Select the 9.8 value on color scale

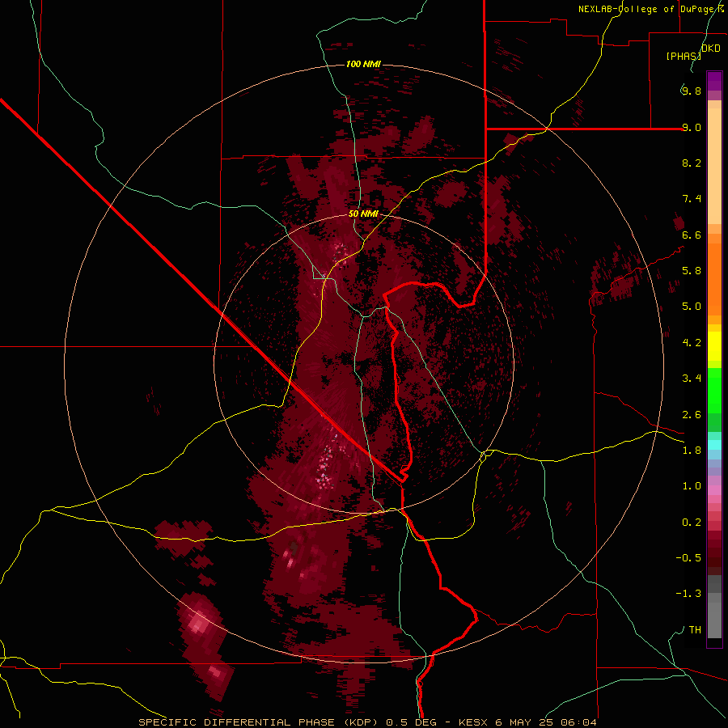tap(692, 91)
